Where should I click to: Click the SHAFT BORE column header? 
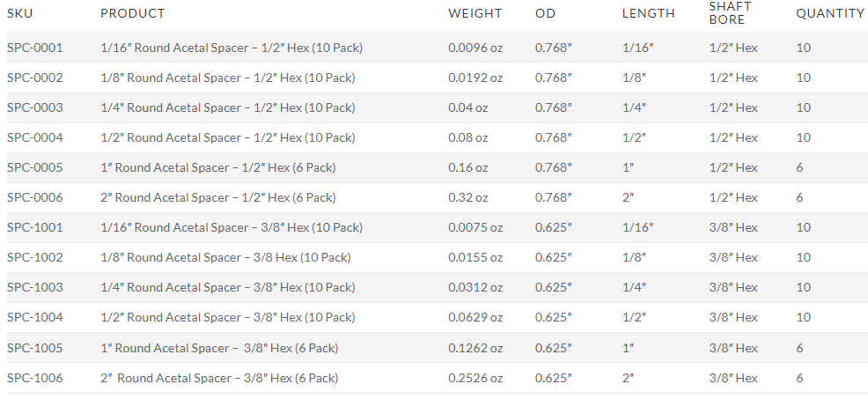click(x=730, y=13)
